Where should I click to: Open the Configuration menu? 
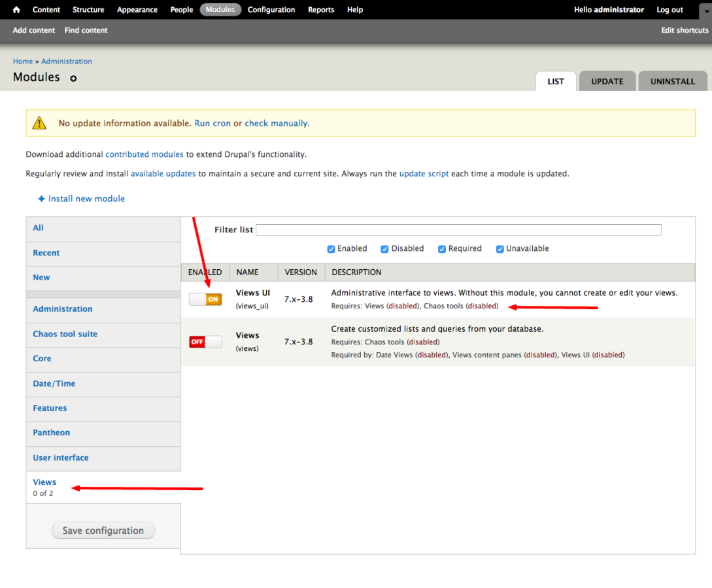point(271,10)
